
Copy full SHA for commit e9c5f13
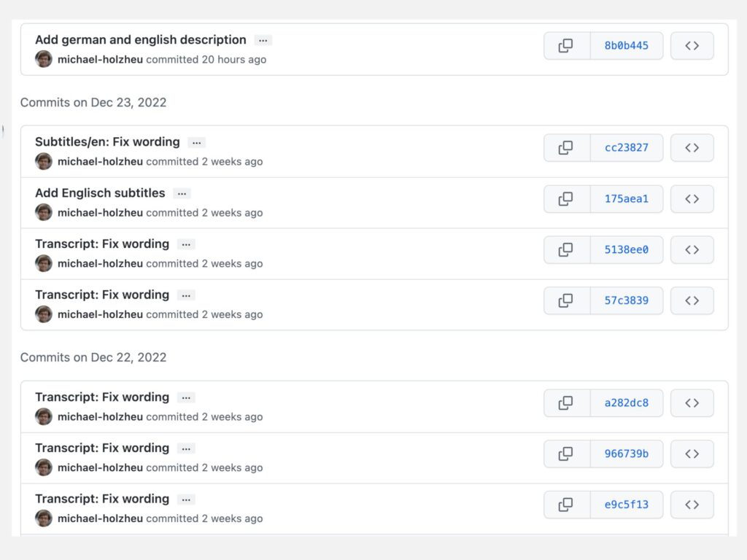pyautogui.click(x=566, y=505)
